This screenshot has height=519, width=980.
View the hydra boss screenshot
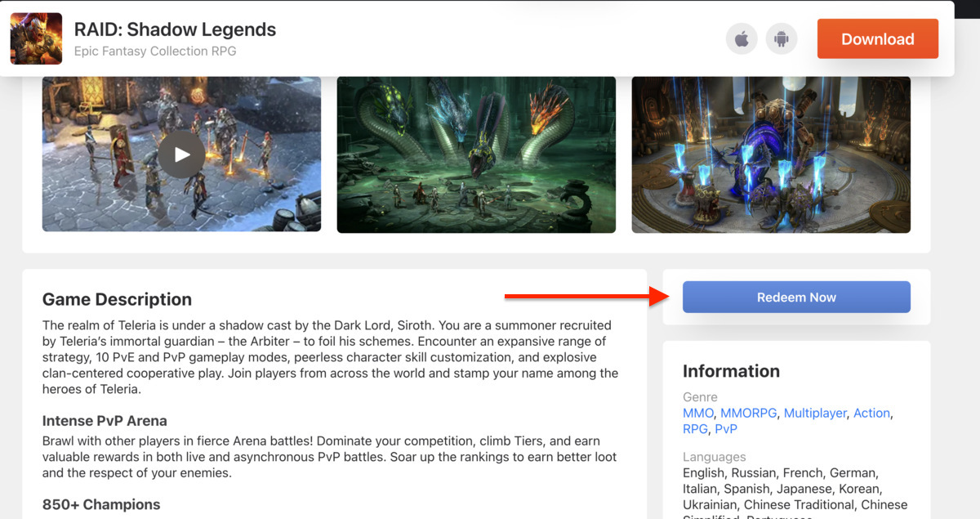[476, 154]
